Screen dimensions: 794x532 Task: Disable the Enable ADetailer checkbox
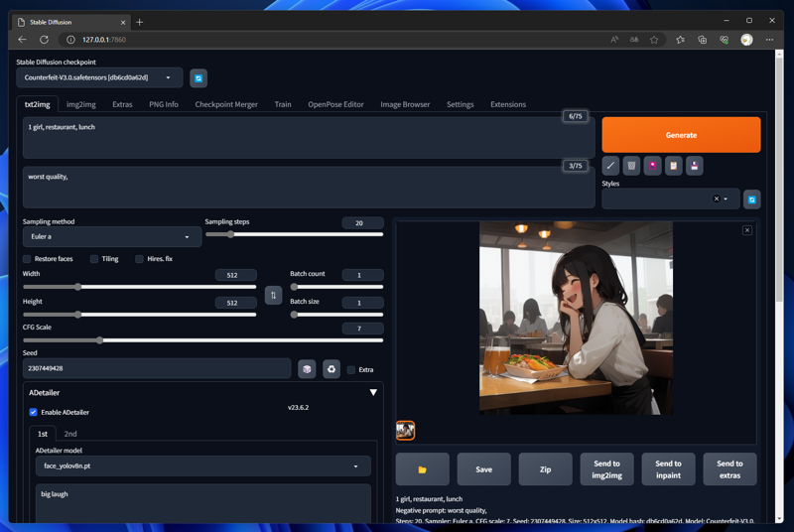point(34,412)
